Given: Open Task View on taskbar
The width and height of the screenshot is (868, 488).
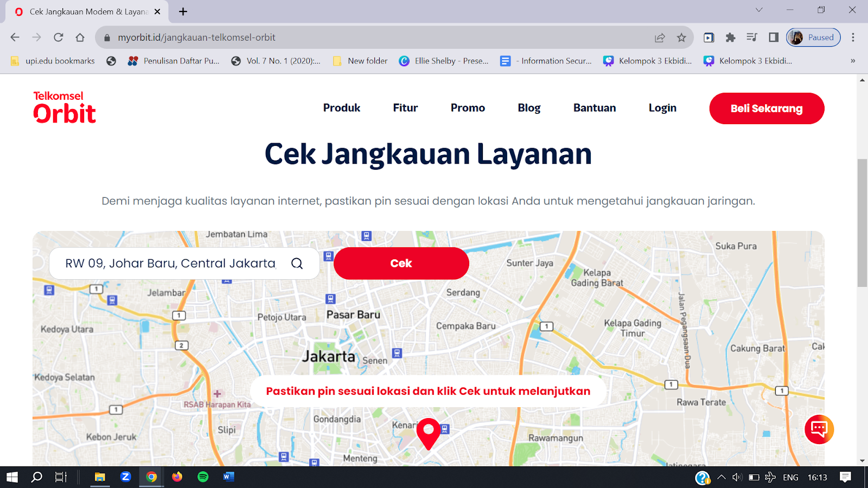Looking at the screenshot, I should [x=61, y=477].
